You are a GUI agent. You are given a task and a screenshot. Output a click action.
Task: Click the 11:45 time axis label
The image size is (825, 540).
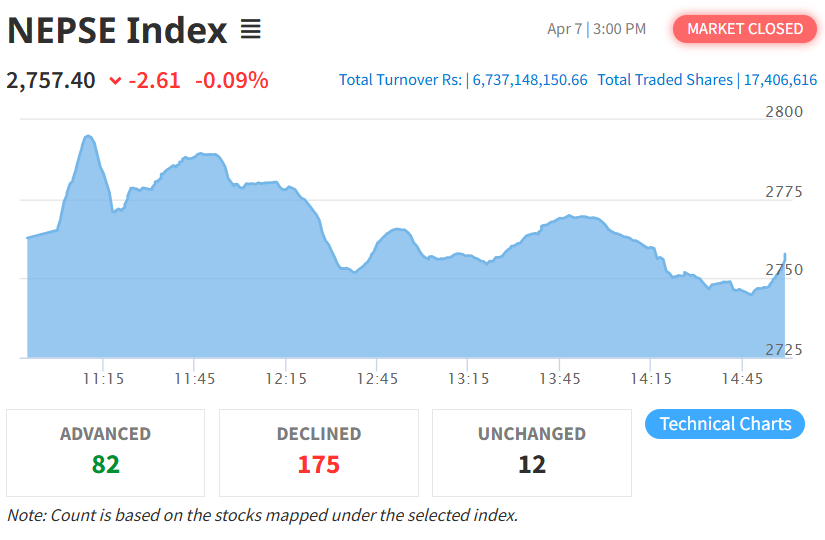tap(194, 379)
